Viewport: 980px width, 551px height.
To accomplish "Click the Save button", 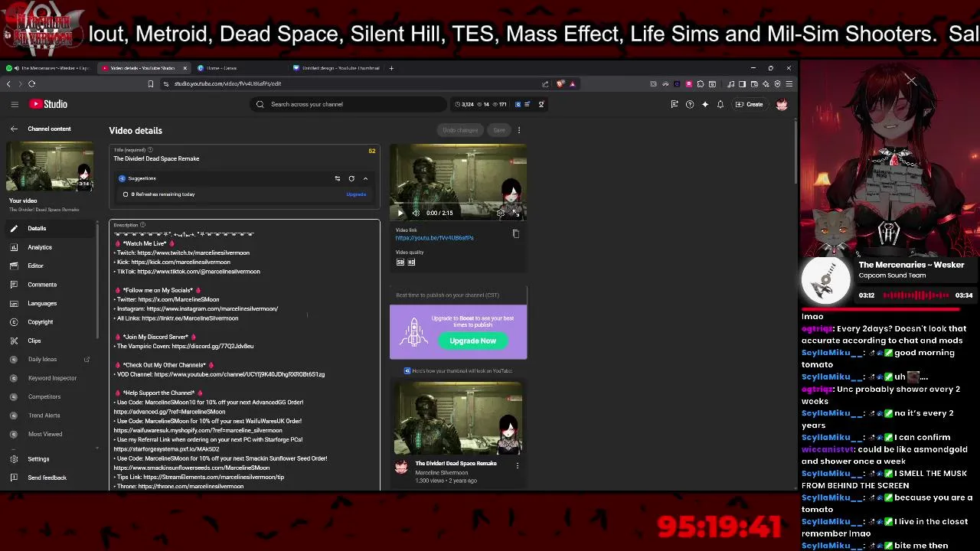I will 499,130.
